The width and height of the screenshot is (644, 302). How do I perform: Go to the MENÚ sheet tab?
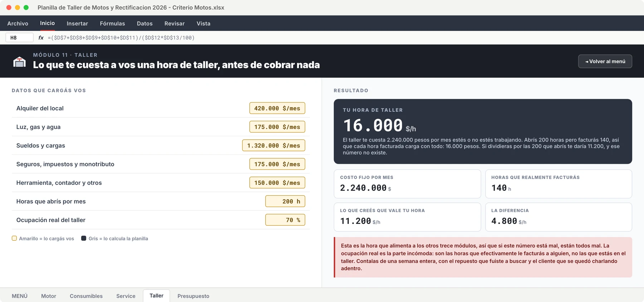tap(20, 296)
